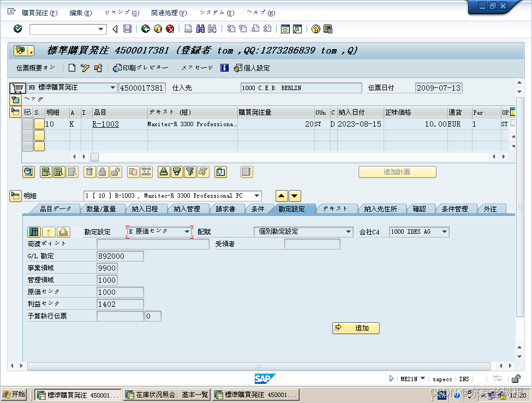Click the Delete item trash icon

click(x=89, y=172)
